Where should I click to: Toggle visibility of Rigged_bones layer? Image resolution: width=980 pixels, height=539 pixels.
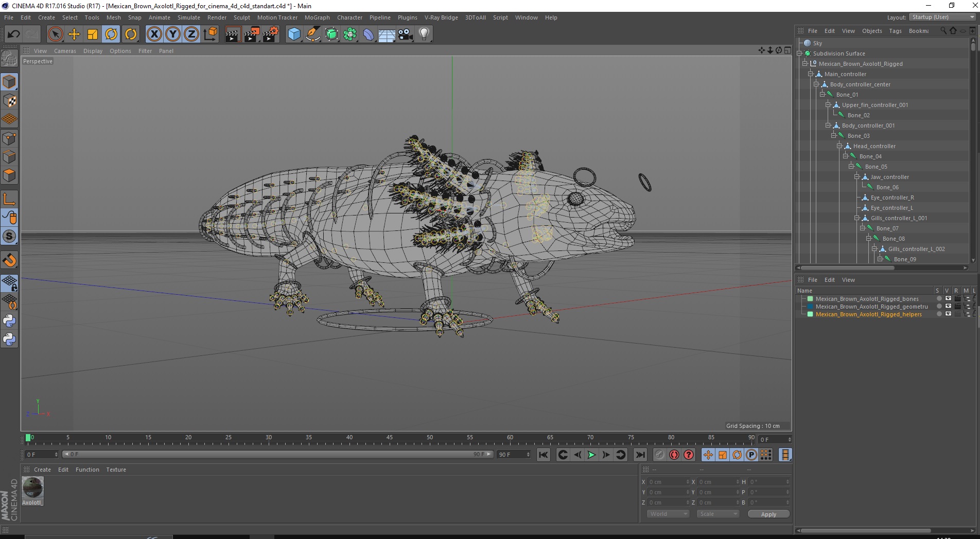[948, 299]
